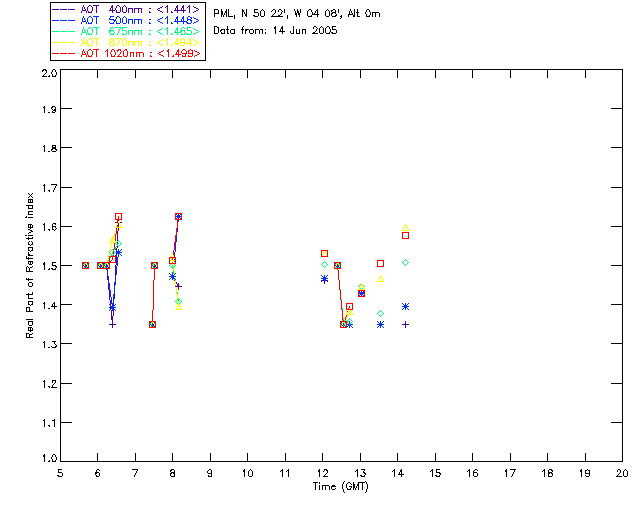Click the blue asterisk marker at 1.35 at time 13.5
This screenshot has height=512, width=640.
click(380, 325)
